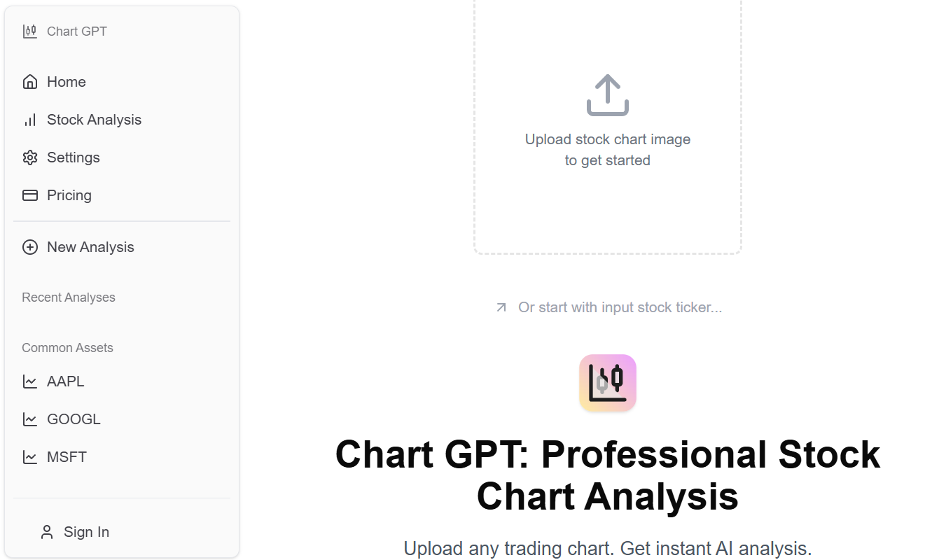Click the Pricing card icon

click(30, 195)
